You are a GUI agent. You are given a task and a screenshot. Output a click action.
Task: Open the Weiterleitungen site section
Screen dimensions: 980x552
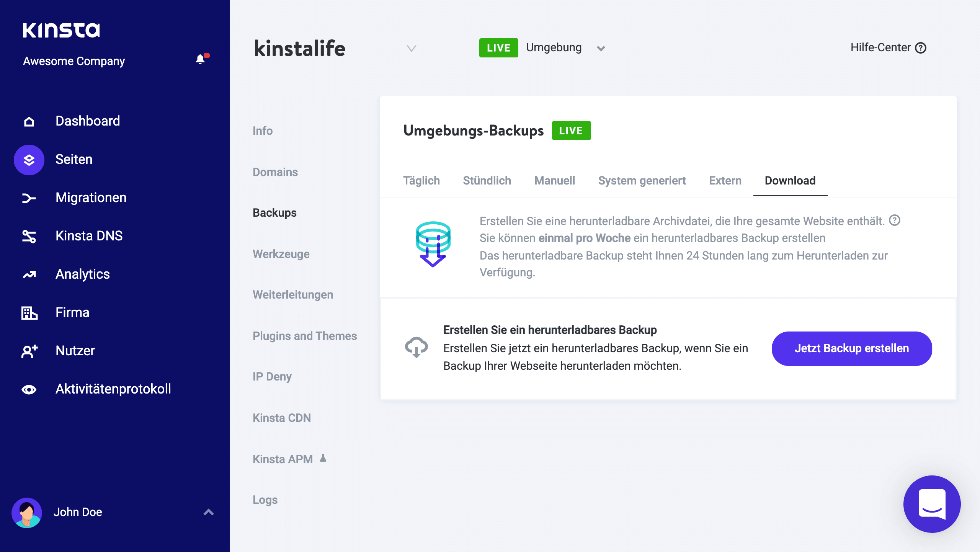click(x=293, y=295)
